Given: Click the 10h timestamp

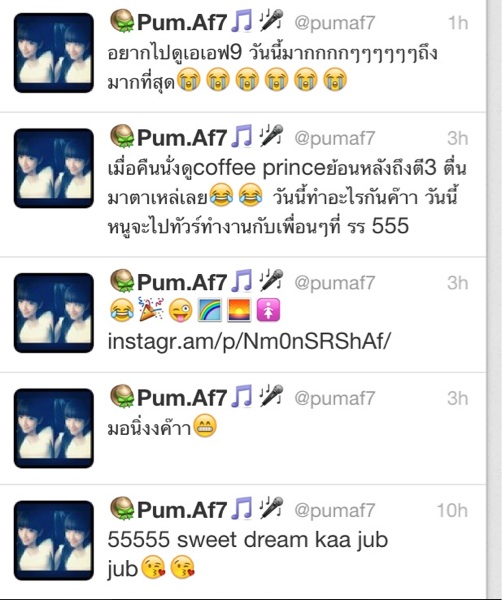Looking at the screenshot, I should tap(452, 510).
